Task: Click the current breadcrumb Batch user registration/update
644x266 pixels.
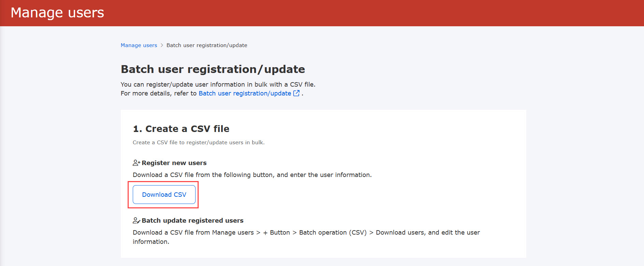Action: coord(207,45)
